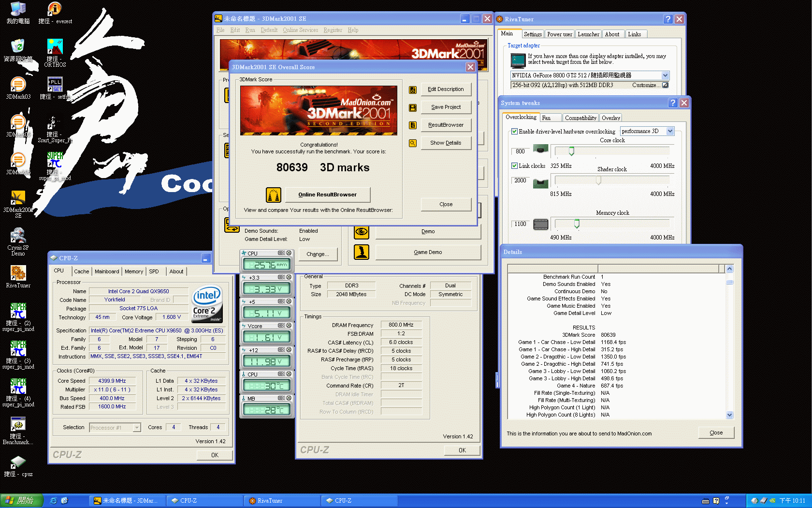Click the Demo button in 3DMark2001
This screenshot has width=812, height=508.
[x=428, y=232]
